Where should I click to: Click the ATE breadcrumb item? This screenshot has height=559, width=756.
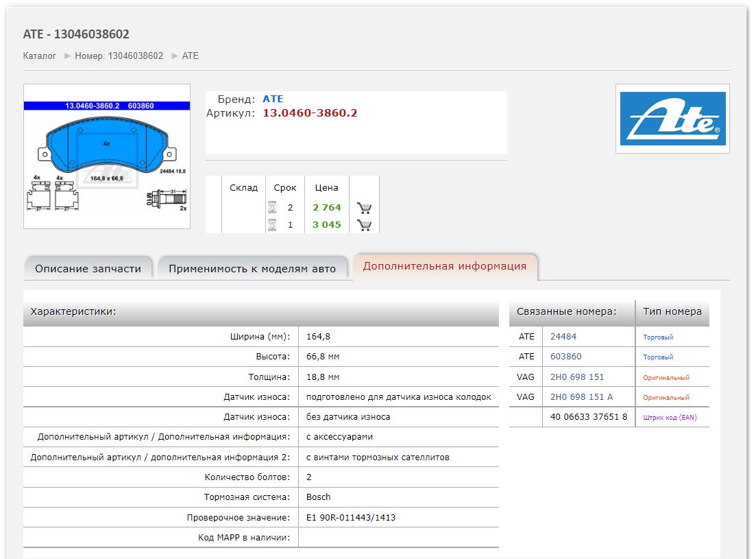191,56
